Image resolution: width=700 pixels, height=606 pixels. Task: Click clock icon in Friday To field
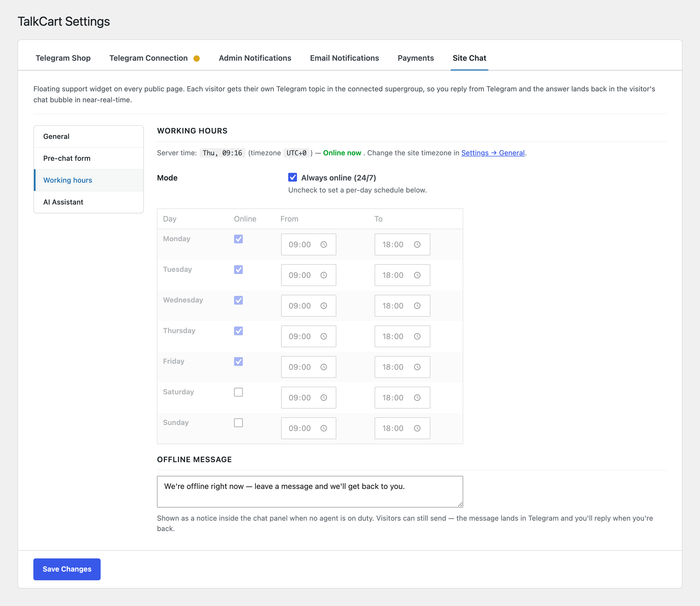tap(417, 367)
